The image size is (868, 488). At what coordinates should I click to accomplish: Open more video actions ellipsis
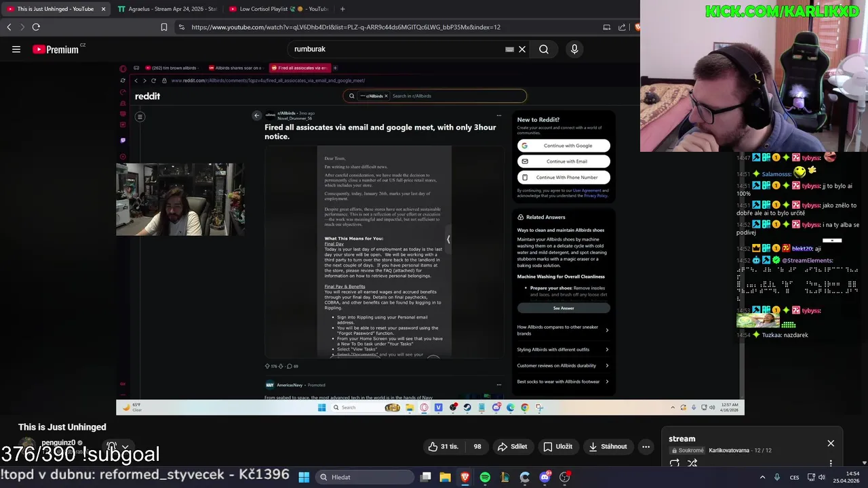click(x=646, y=447)
